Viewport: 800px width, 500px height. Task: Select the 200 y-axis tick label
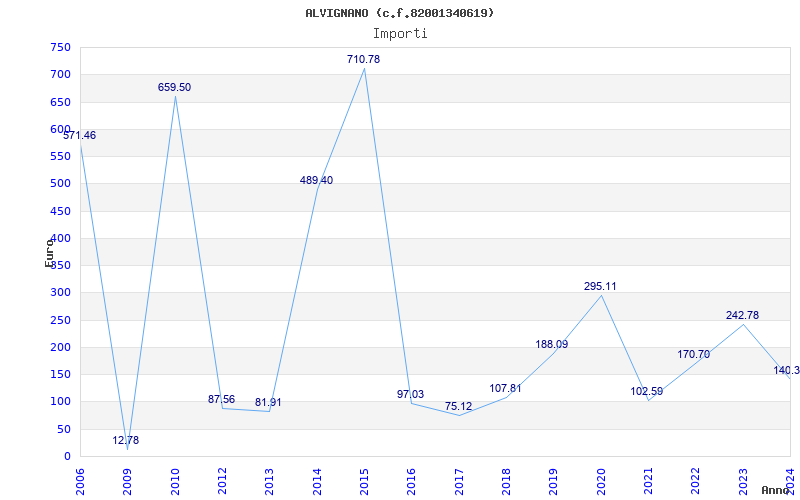[x=61, y=347]
